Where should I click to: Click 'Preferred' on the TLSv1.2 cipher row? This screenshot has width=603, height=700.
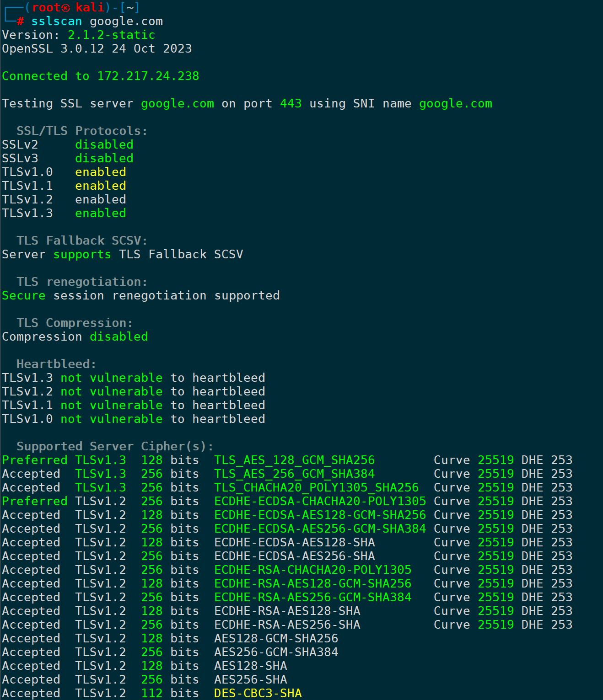(35, 502)
